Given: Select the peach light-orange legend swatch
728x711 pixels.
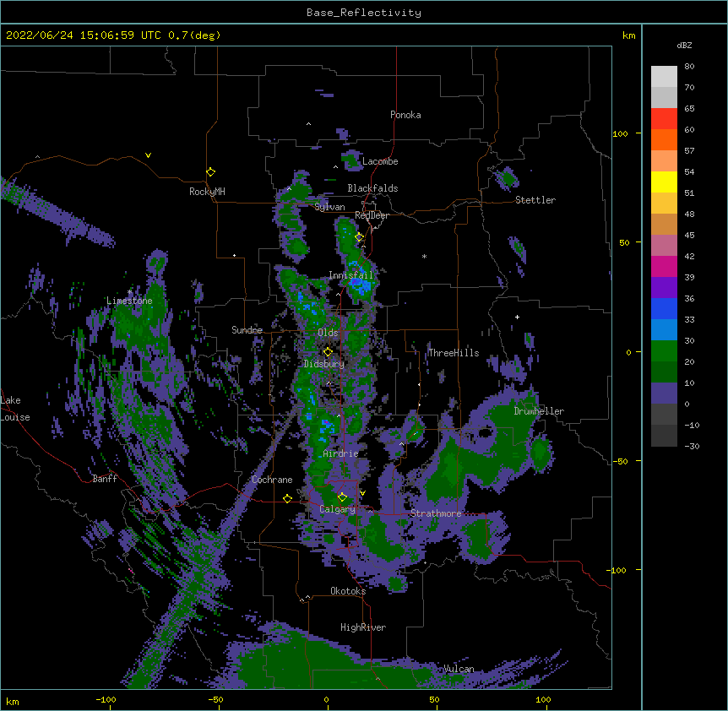Looking at the screenshot, I should (664, 161).
